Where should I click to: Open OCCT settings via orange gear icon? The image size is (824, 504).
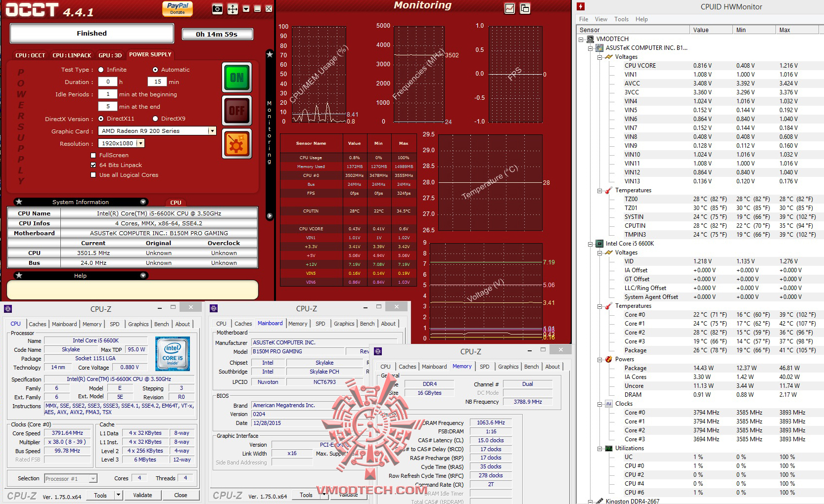point(236,144)
